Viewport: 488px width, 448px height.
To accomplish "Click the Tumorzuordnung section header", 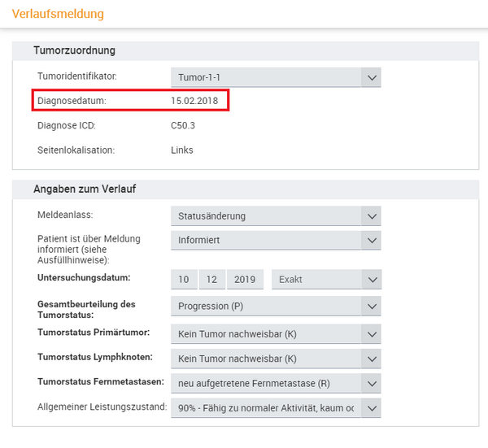I will tap(74, 50).
